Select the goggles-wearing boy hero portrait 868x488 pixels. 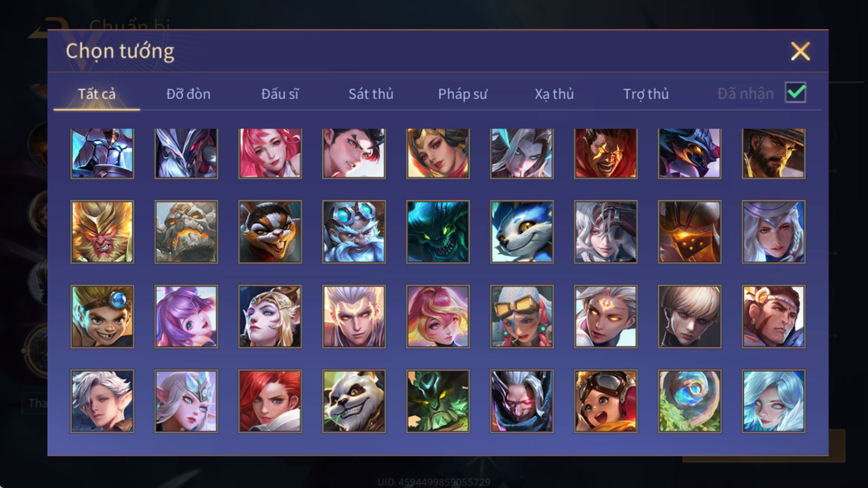point(102,317)
